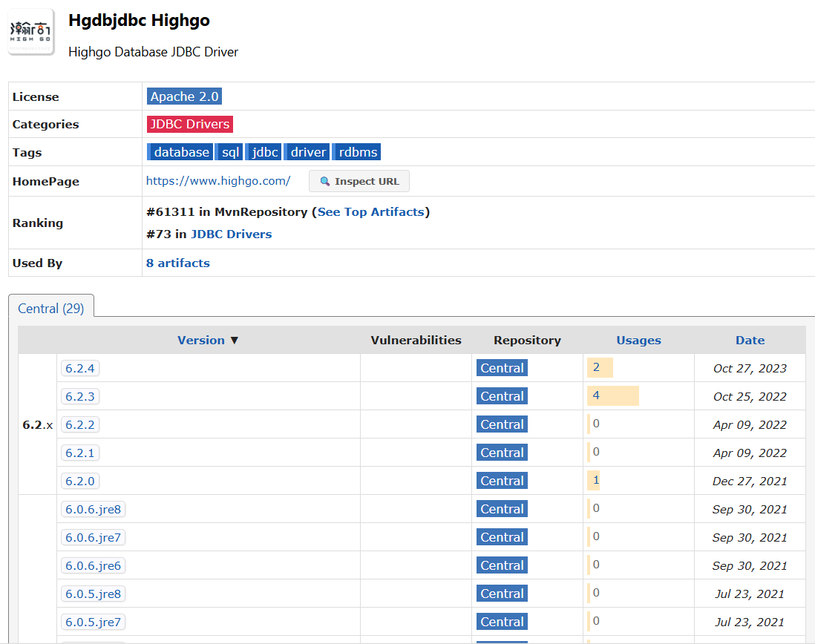Click the Hgdbjdbc Highgo page title
This screenshot has width=815, height=644.
click(140, 20)
